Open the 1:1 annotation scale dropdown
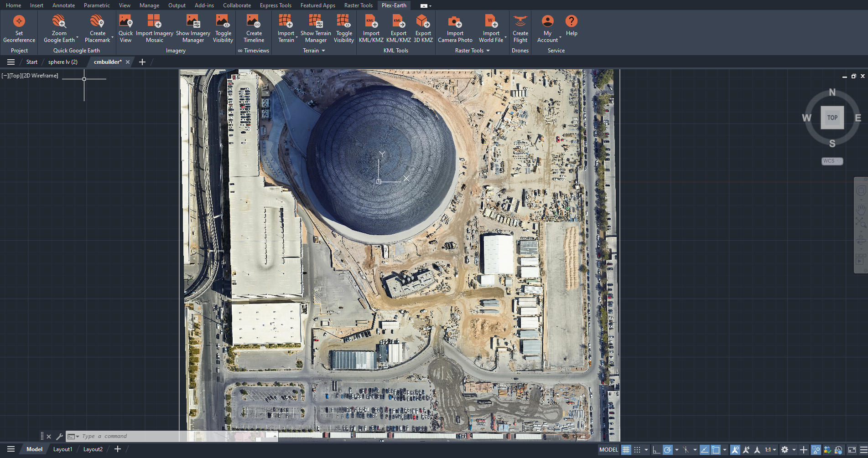The width and height of the screenshot is (868, 458). (x=770, y=449)
